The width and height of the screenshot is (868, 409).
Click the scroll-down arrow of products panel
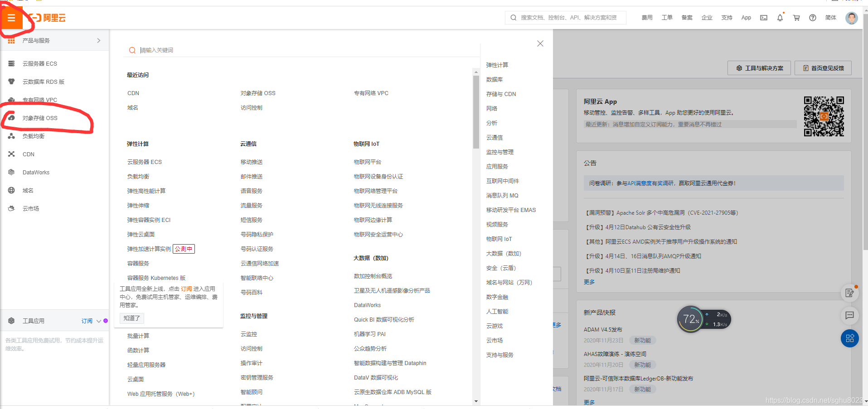(x=476, y=401)
